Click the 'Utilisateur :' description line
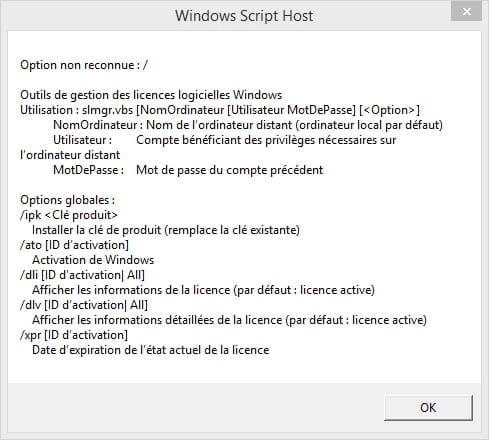 pos(224,140)
